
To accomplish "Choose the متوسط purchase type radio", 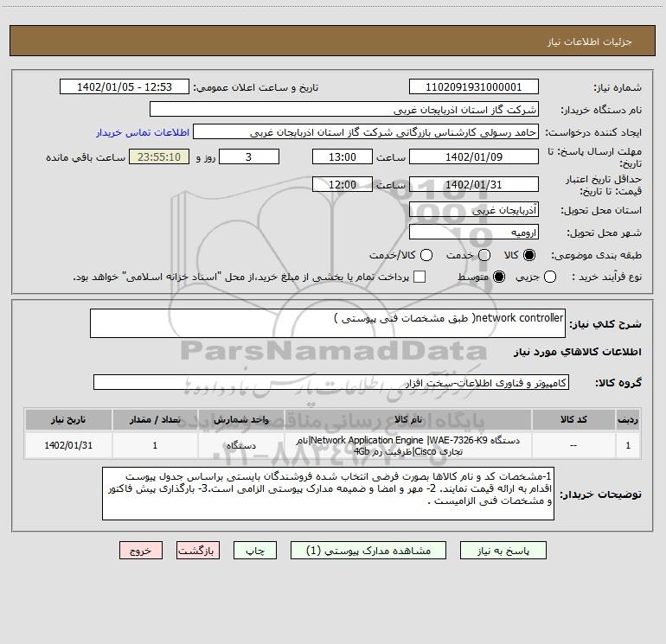I will coord(499,277).
